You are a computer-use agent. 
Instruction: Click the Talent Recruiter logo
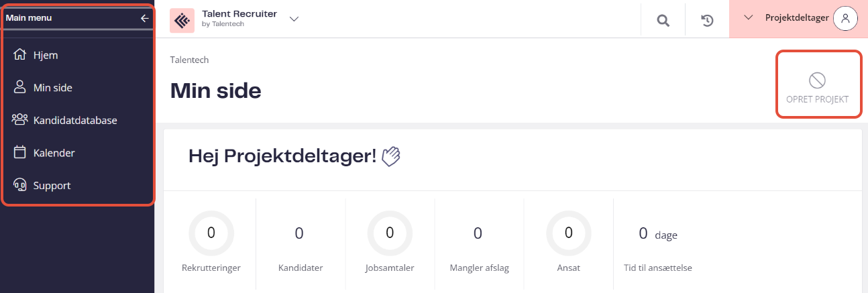182,20
